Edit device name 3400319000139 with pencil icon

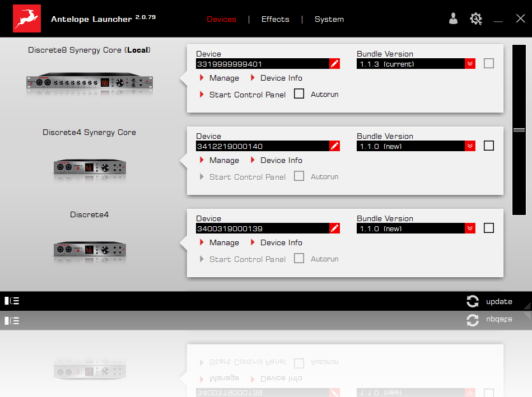click(334, 228)
